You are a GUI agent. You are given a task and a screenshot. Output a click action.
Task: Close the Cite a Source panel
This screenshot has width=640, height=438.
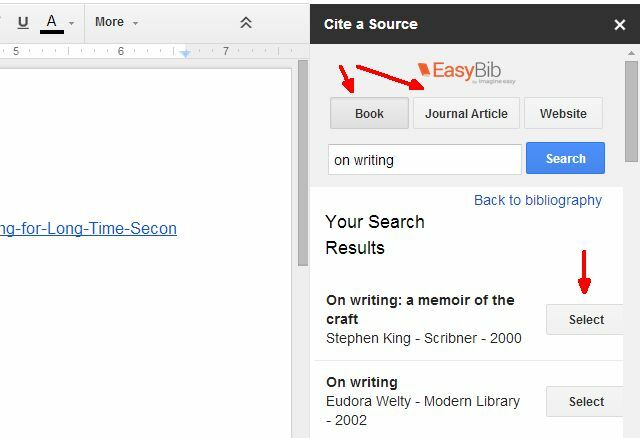620,24
